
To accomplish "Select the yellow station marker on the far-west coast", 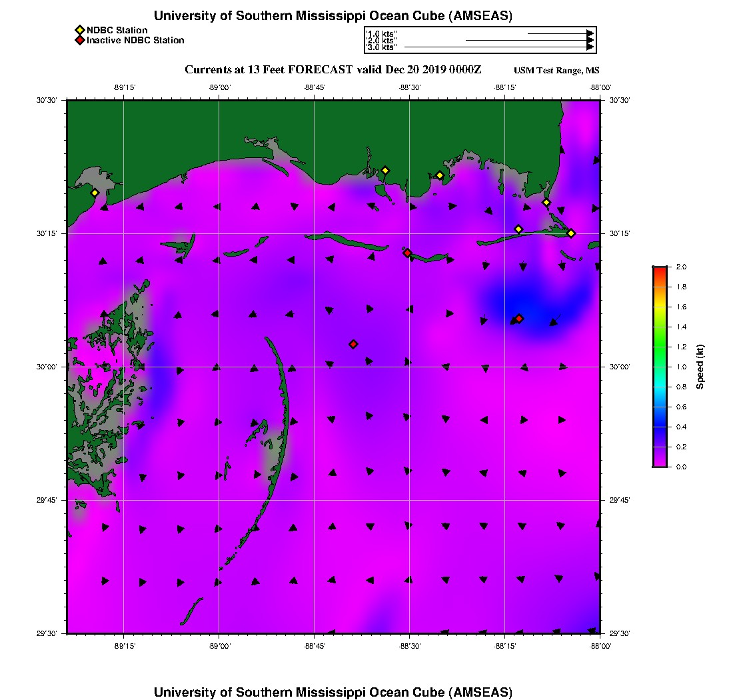I will point(95,193).
